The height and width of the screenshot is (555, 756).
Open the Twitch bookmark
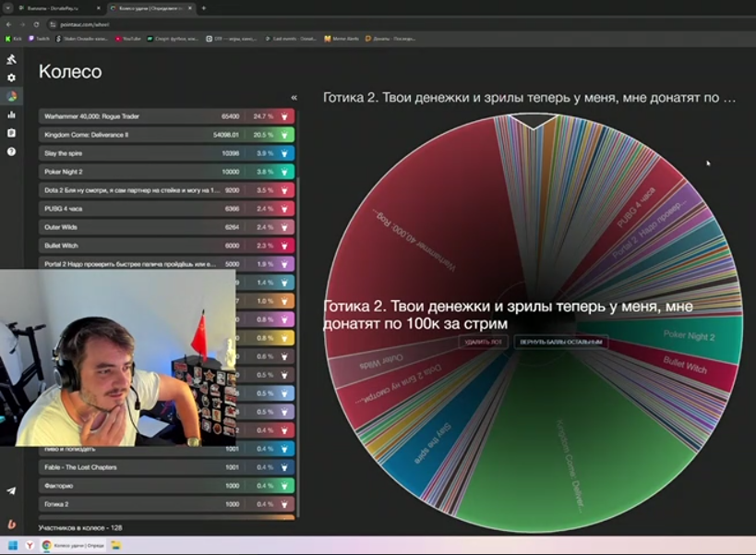pos(39,39)
